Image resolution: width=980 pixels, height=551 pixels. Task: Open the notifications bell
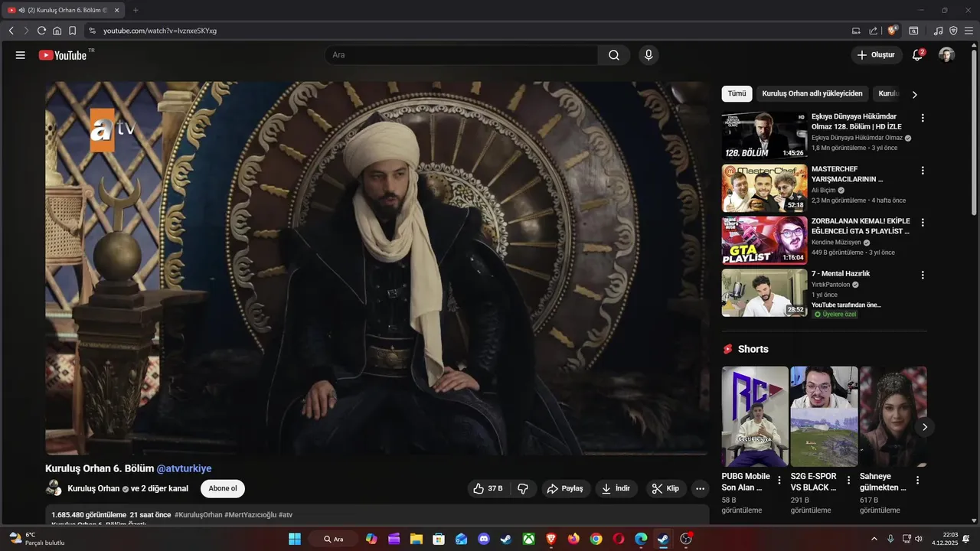tap(917, 55)
